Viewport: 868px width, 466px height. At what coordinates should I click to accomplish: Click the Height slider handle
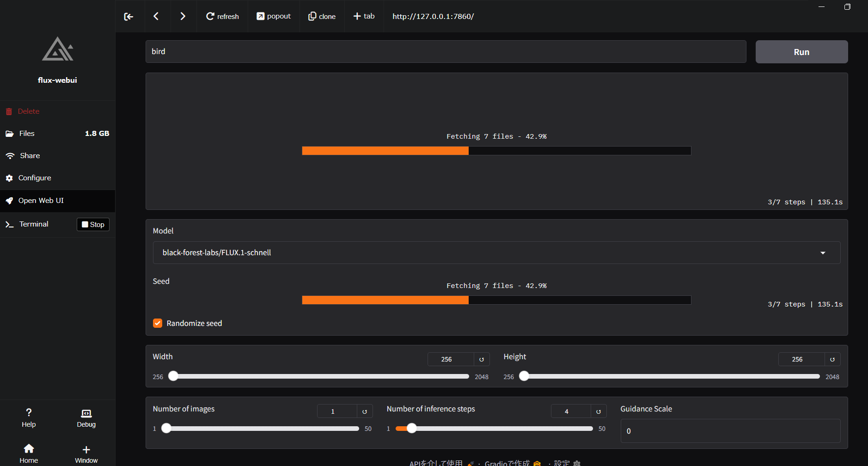tap(524, 376)
